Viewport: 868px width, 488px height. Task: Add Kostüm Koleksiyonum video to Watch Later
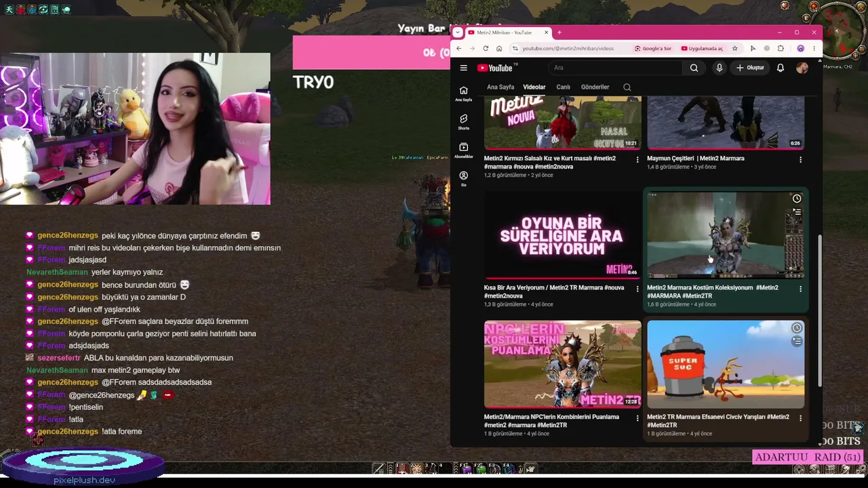tap(797, 199)
